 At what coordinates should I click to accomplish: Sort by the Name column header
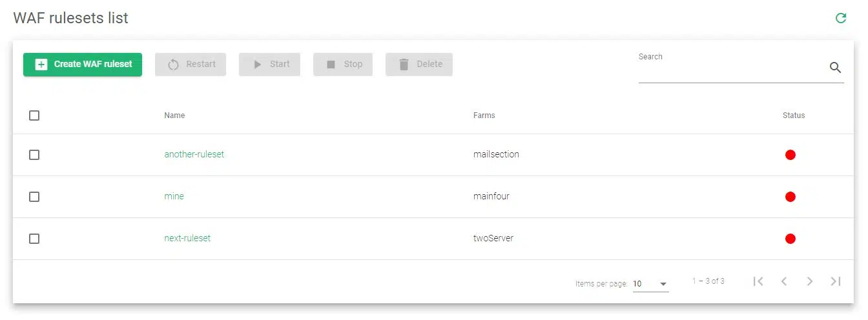click(174, 115)
